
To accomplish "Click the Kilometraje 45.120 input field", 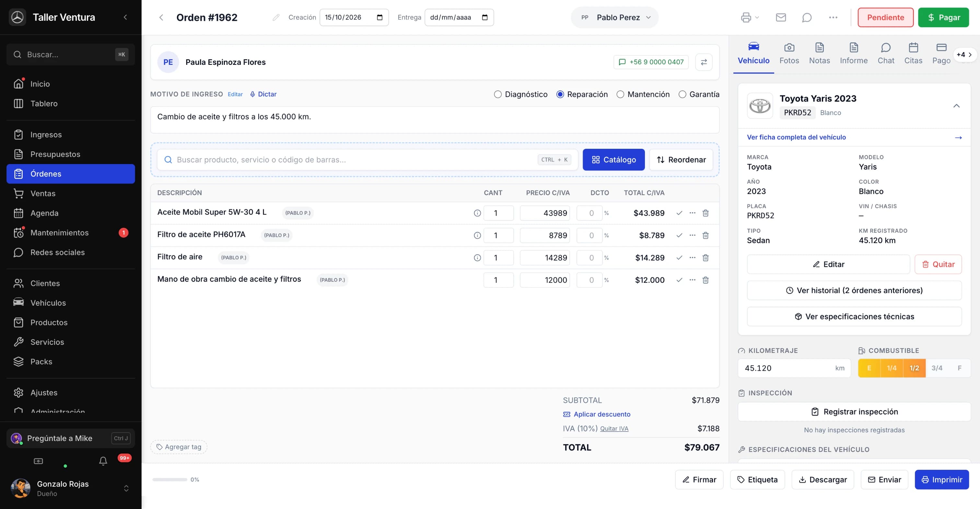I will click(x=794, y=368).
